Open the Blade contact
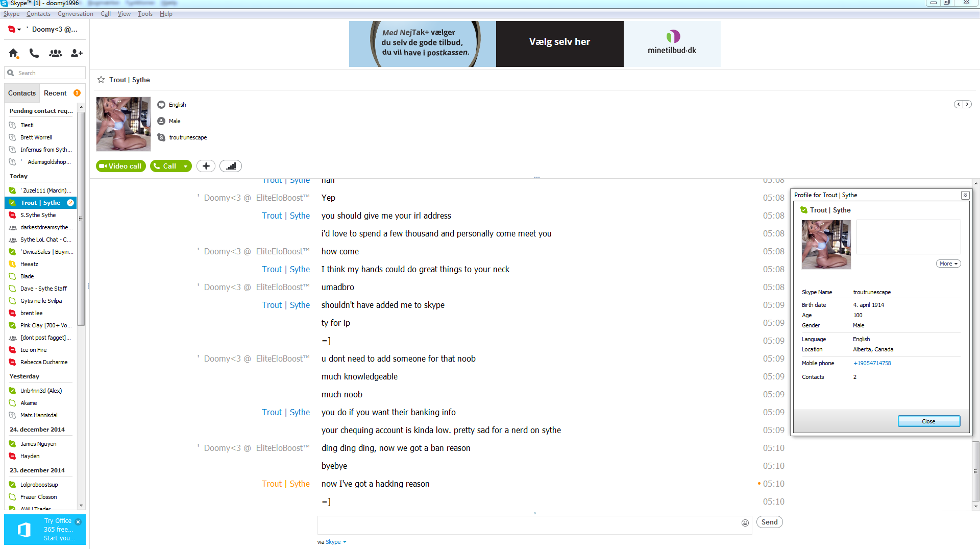Image resolution: width=980 pixels, height=549 pixels. click(x=41, y=276)
